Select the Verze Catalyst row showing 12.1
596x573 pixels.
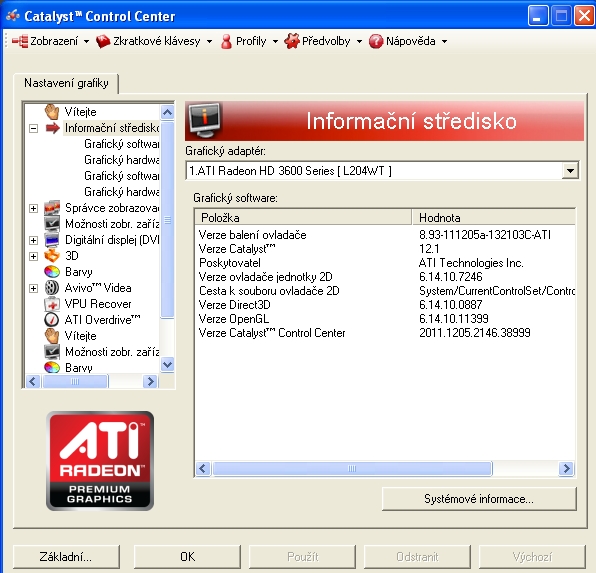385,249
